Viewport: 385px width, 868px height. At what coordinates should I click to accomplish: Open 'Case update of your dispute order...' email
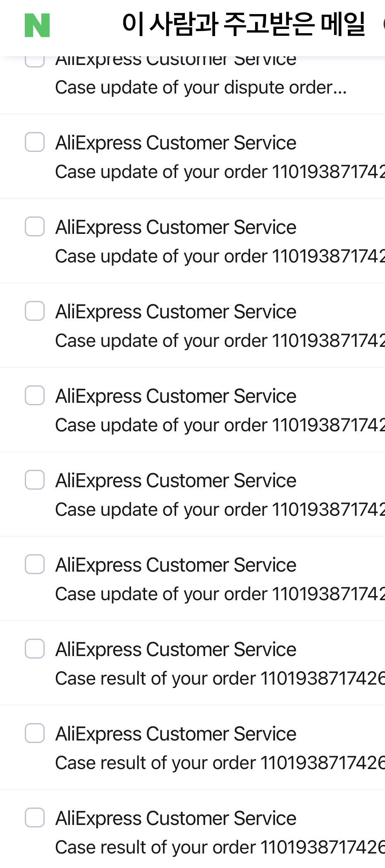tap(201, 87)
